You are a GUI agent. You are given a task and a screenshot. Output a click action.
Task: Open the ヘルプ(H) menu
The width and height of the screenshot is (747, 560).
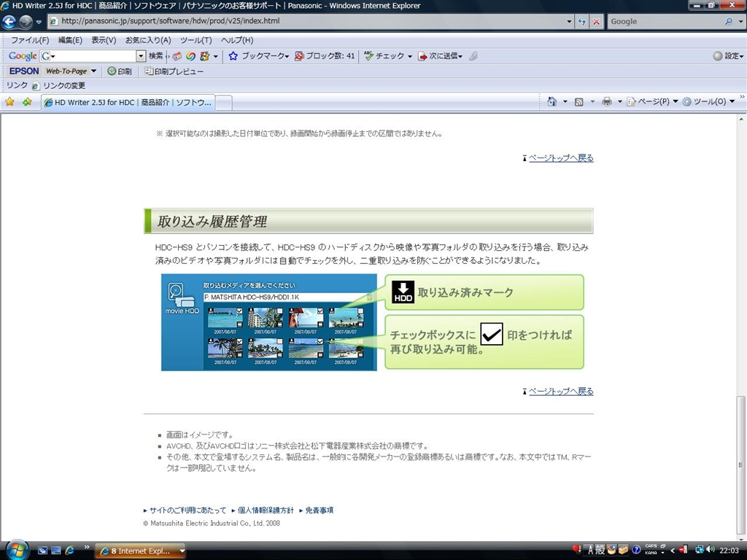pyautogui.click(x=237, y=41)
